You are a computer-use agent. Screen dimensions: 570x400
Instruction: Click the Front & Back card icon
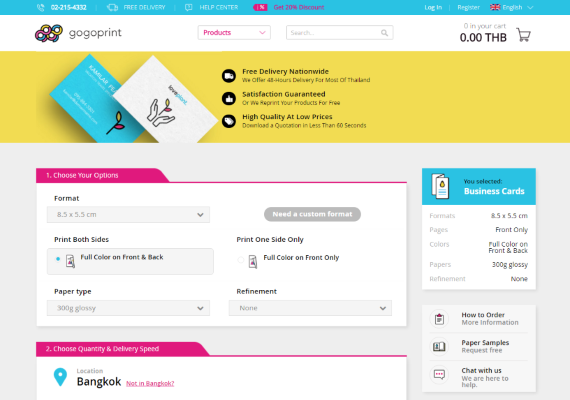click(71, 261)
